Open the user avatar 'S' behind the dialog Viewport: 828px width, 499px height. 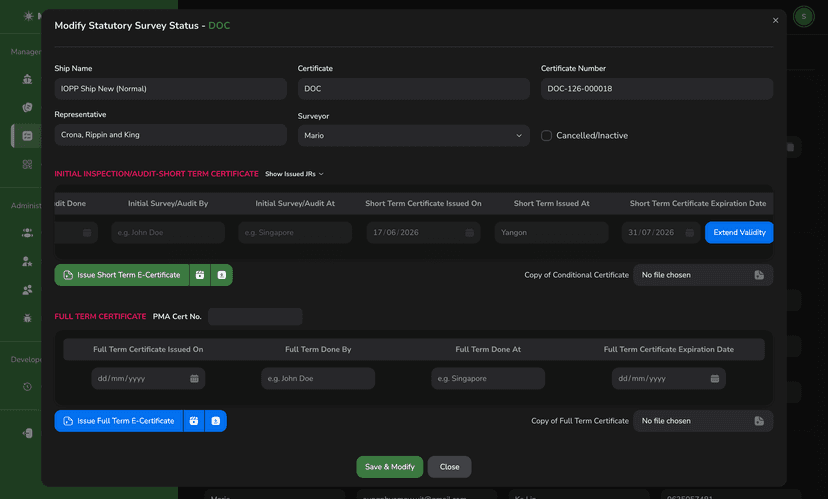click(804, 16)
